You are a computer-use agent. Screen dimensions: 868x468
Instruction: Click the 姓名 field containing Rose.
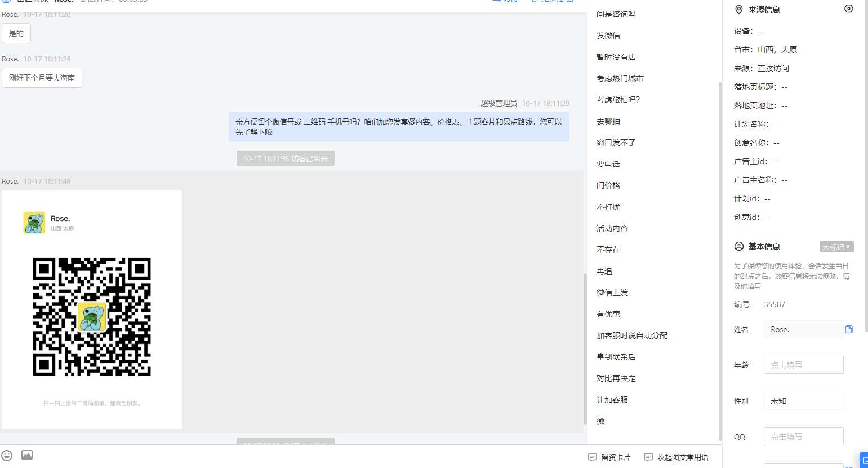pyautogui.click(x=803, y=329)
